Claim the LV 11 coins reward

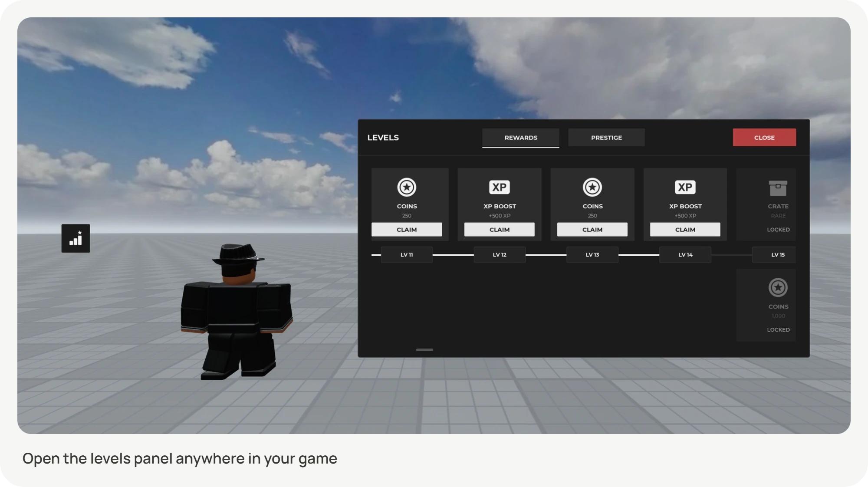click(x=407, y=230)
